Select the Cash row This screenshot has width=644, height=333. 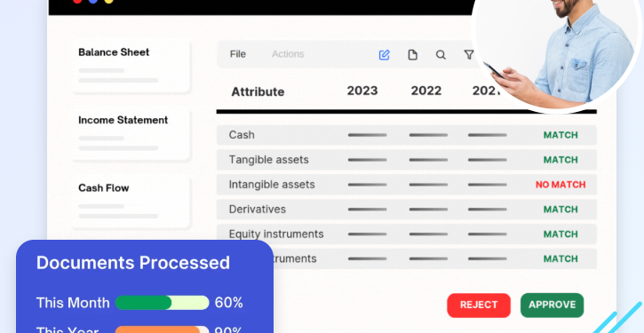[407, 135]
